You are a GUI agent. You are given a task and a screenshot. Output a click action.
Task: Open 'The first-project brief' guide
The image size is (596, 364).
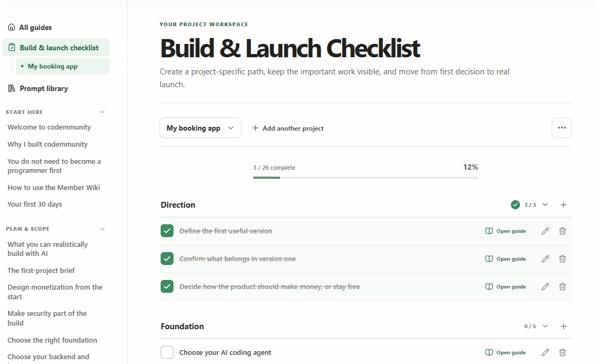41,270
